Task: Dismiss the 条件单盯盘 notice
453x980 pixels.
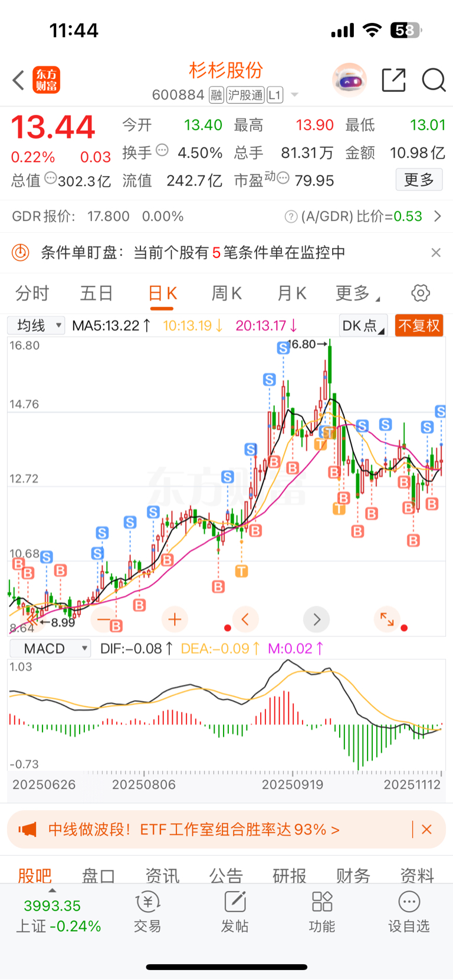Action: 436,253
